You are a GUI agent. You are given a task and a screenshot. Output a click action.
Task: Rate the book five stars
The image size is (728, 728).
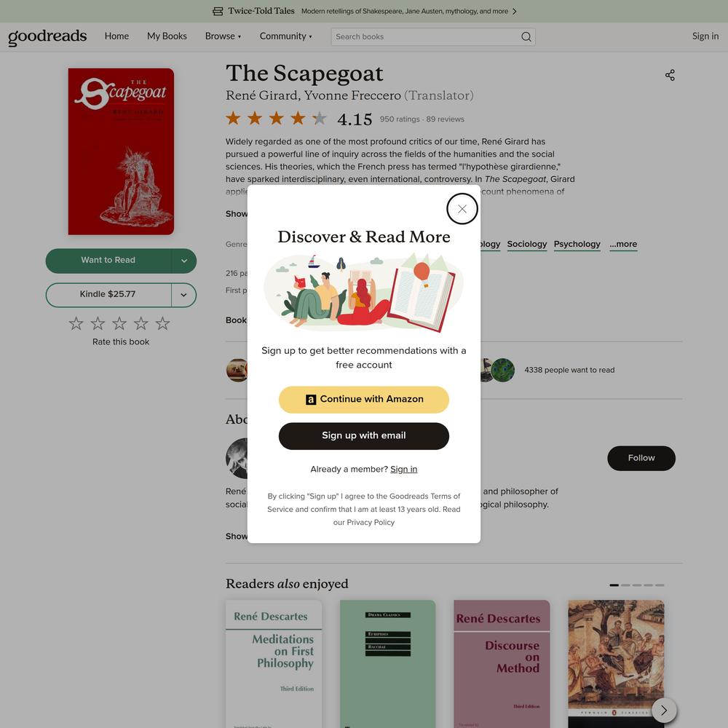162,323
